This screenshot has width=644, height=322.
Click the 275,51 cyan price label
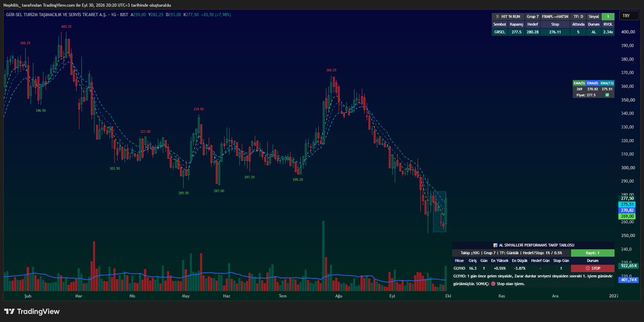(x=627, y=204)
